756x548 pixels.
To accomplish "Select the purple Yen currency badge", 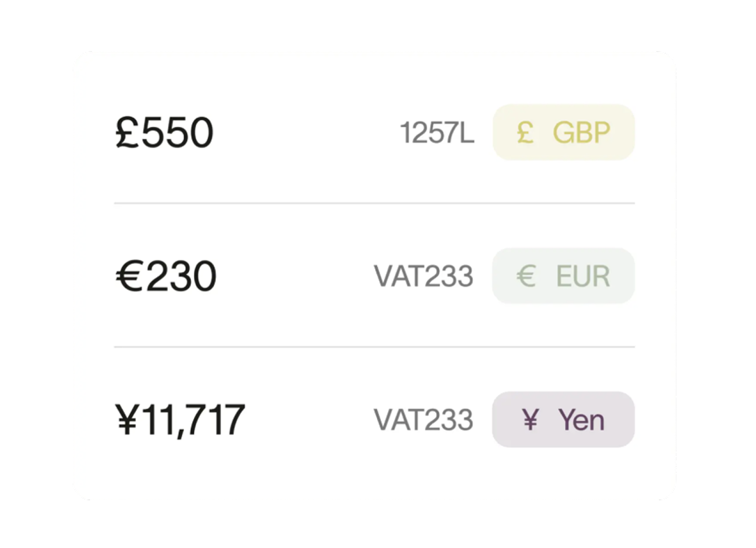I will [x=563, y=420].
